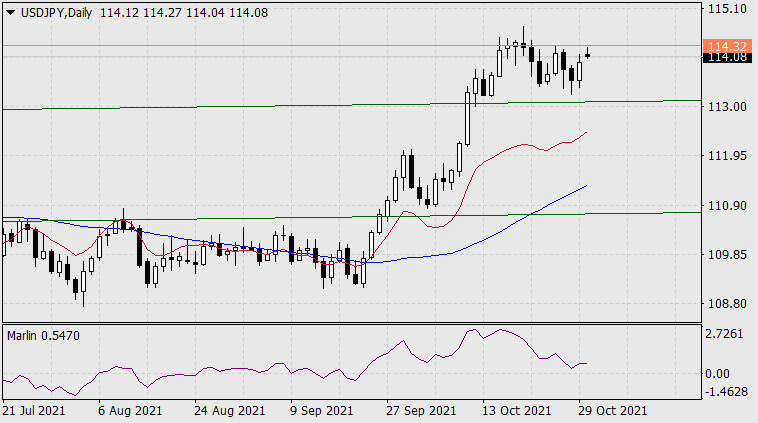Click the 27 Sep 2021 date label
Screen dimensions: 758x423
click(x=421, y=411)
